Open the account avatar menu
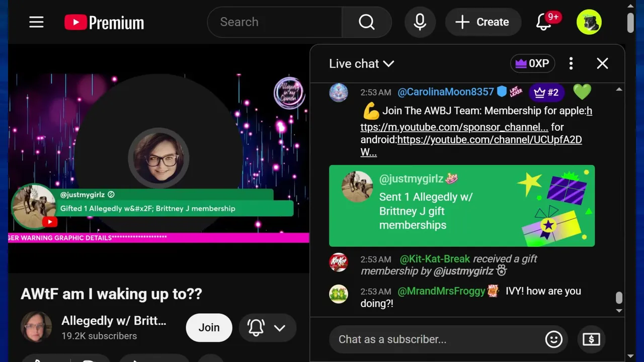644x362 pixels. click(x=589, y=22)
